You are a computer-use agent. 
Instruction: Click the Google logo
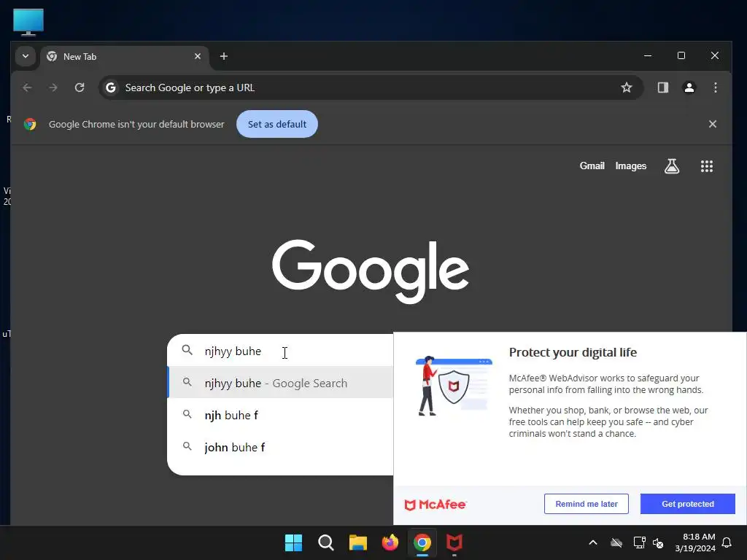coord(371,271)
